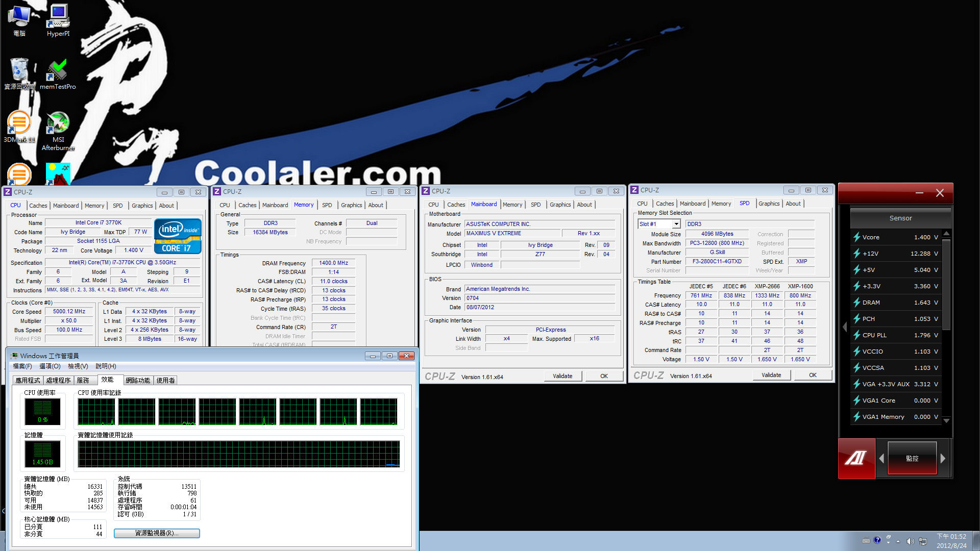980x551 pixels.
Task: Show hidden tray icons arrow
Action: [x=897, y=541]
